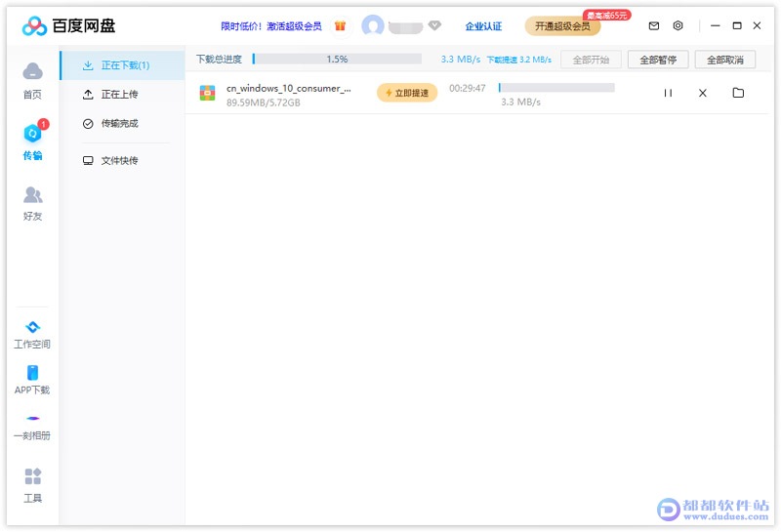781x532 pixels.
Task: Open APP下载 page
Action: pyautogui.click(x=32, y=380)
